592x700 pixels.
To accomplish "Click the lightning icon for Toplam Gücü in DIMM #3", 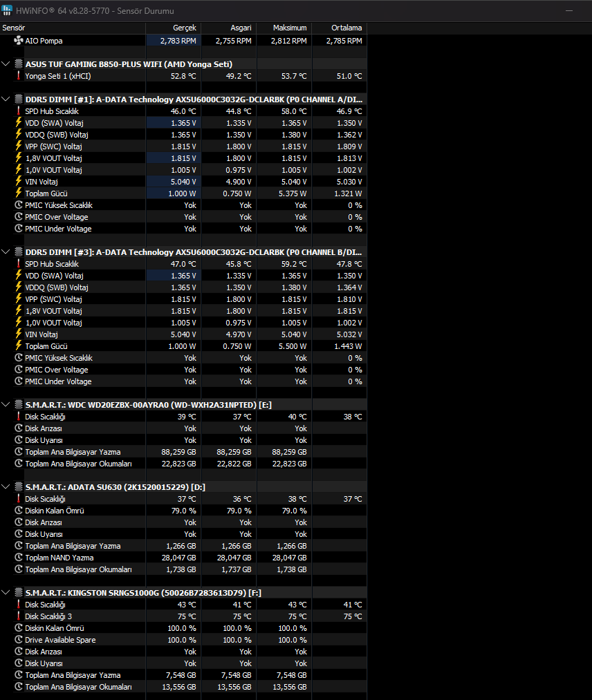I will 18,346.
